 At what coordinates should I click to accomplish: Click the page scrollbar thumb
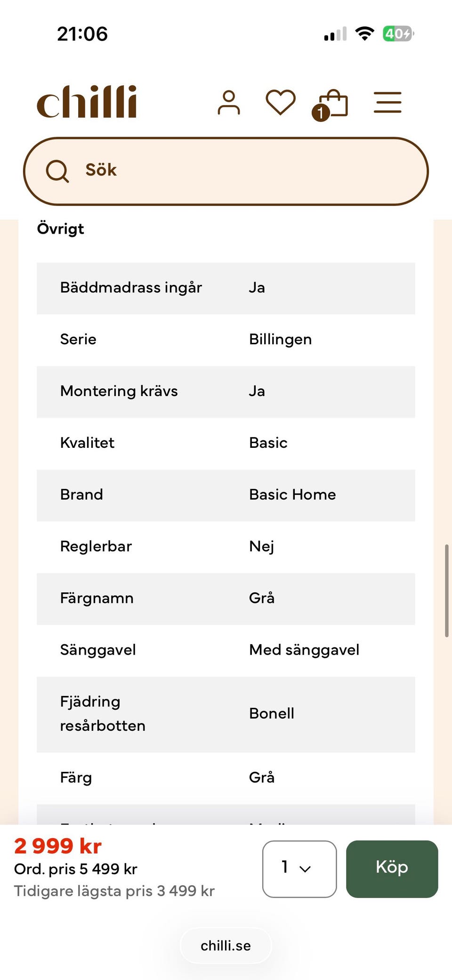[x=446, y=591]
